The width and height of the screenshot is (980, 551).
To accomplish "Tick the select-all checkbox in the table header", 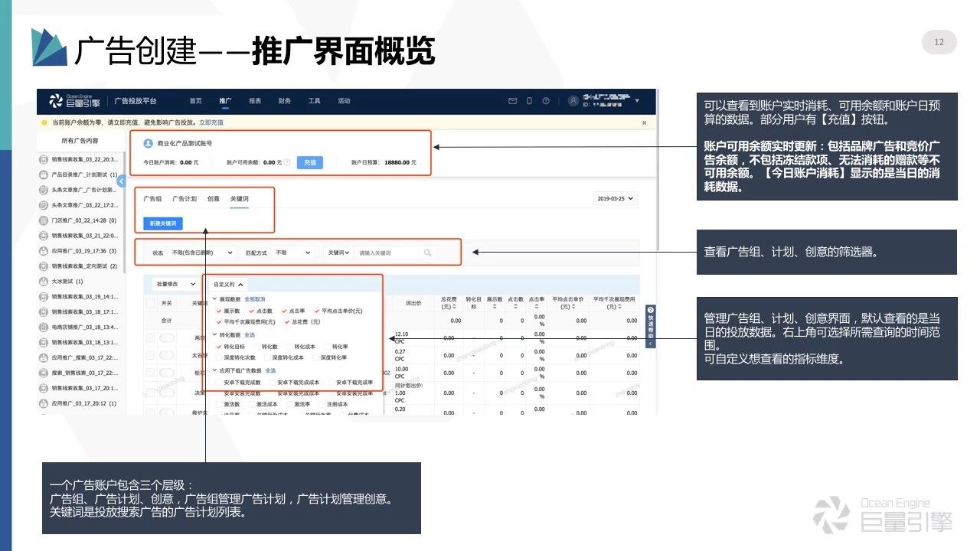I will [x=150, y=303].
